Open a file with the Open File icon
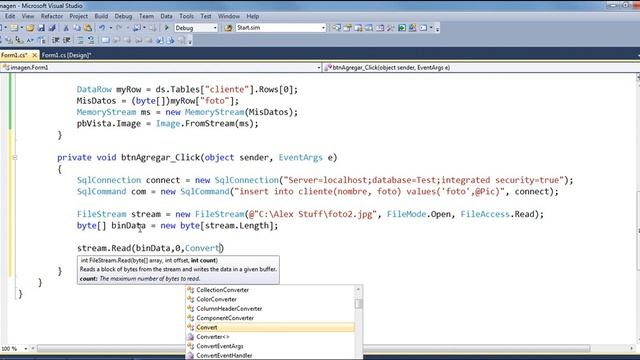This screenshot has height=360, width=640. click(x=29, y=28)
